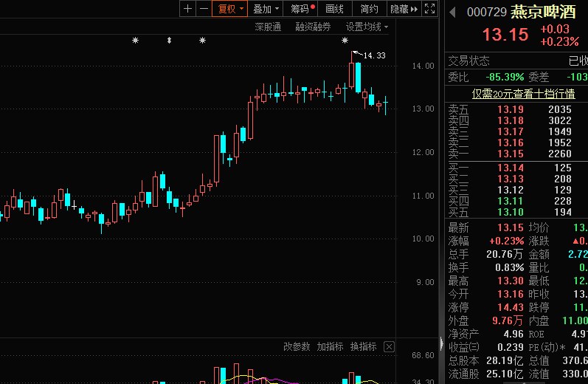Click the 仅需20元查看十档行情 link
This screenshot has height=384, width=588.
(x=523, y=94)
